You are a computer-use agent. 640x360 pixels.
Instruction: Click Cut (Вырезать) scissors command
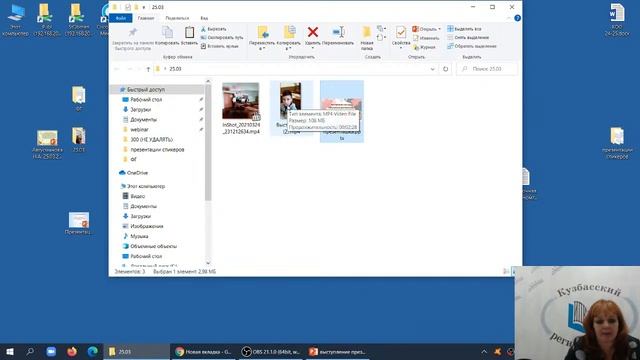213,29
